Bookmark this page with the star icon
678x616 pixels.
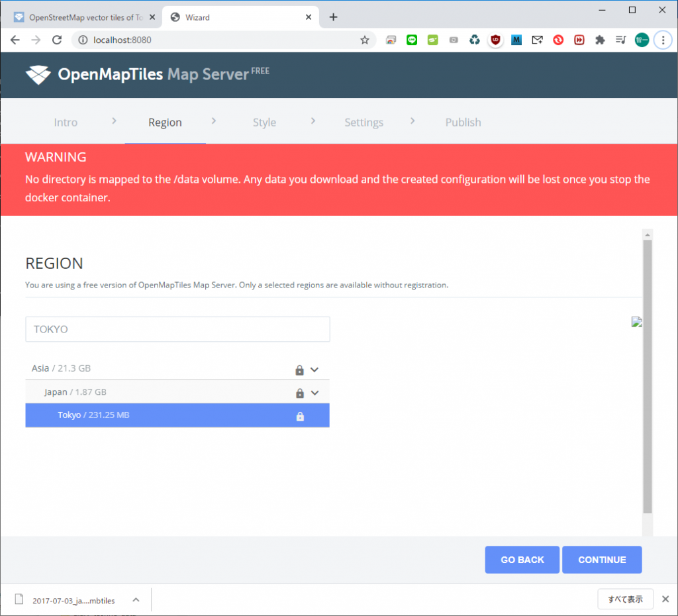(364, 40)
